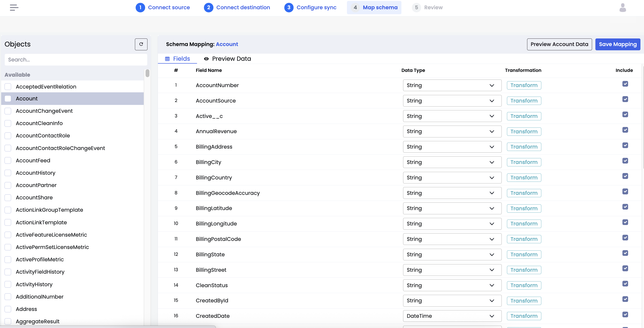Image resolution: width=644 pixels, height=328 pixels.
Task: Open data type dropdown for CleanStatus
Action: pos(452,285)
